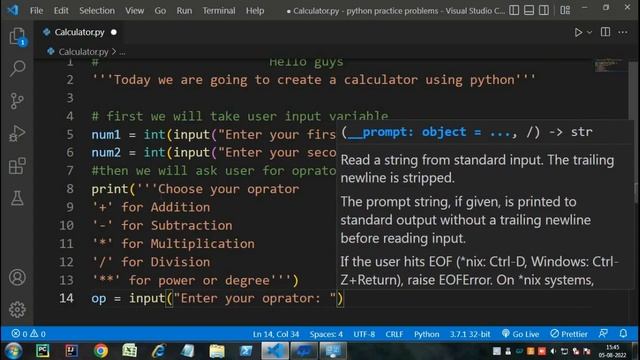Viewport: 640px width, 360px height.
Task: Open the Accounts menu icon
Action: [x=17, y=278]
